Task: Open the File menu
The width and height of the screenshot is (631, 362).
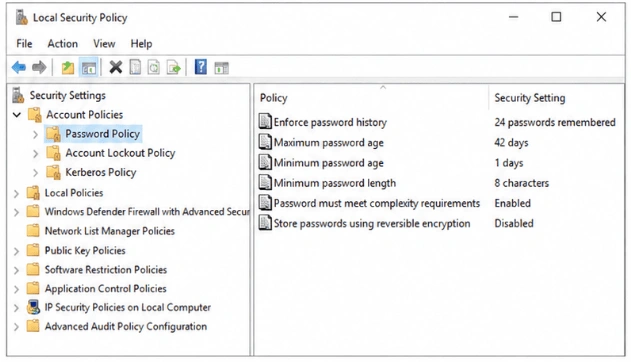Action: tap(24, 43)
